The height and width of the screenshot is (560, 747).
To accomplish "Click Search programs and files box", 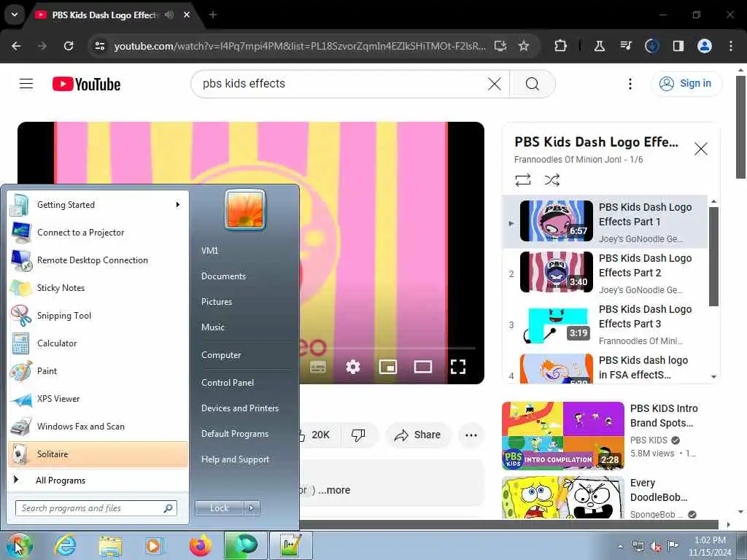I will 96,508.
